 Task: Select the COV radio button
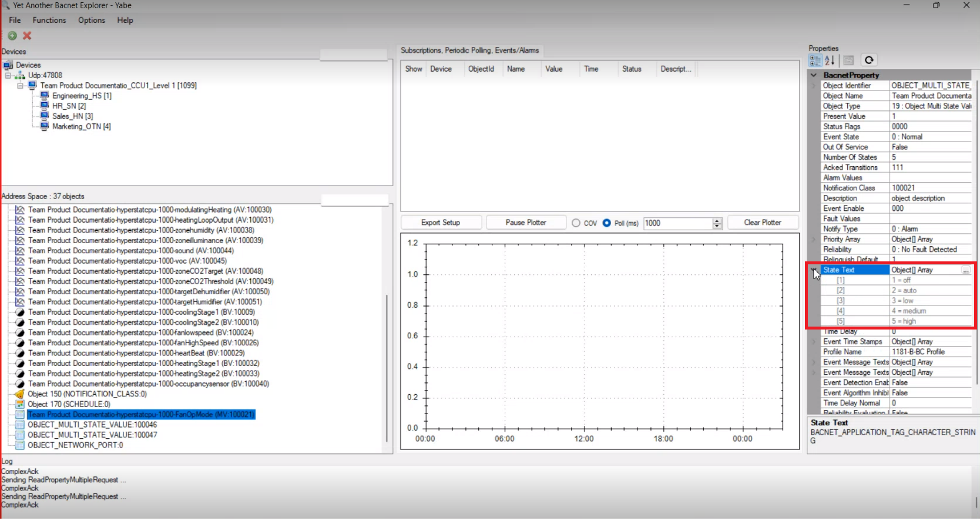click(576, 223)
